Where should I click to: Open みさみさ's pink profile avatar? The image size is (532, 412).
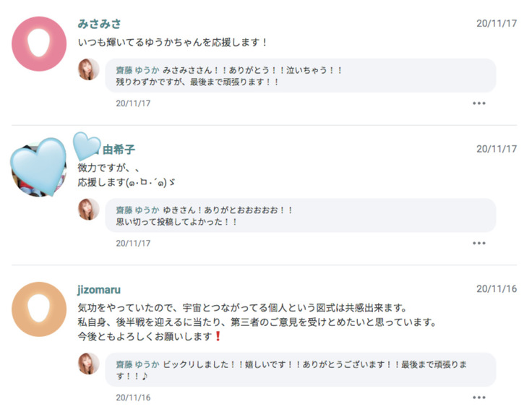point(39,43)
